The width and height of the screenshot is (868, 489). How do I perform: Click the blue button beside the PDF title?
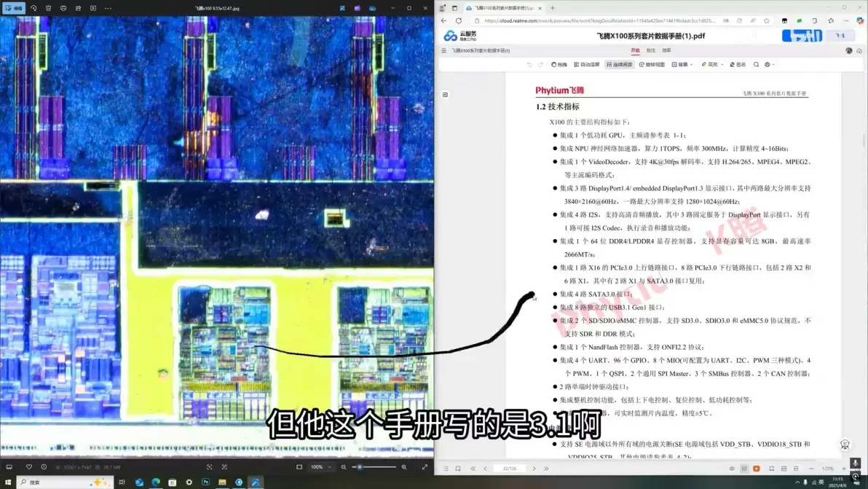(802, 36)
